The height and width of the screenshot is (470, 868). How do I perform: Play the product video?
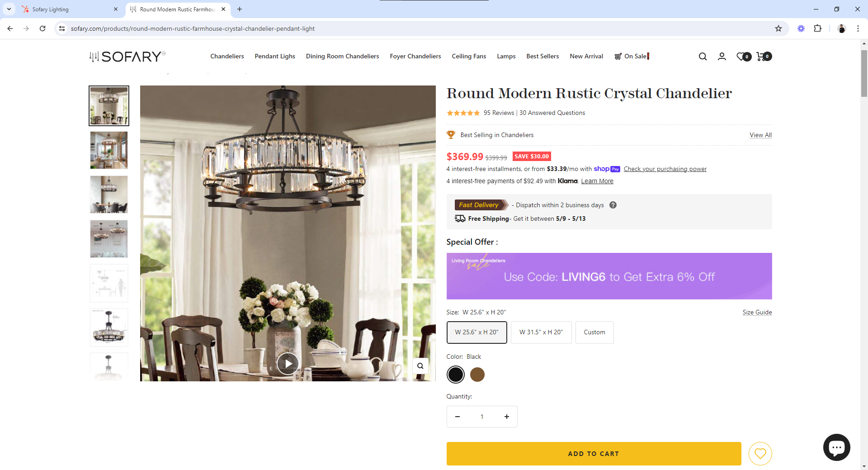288,364
